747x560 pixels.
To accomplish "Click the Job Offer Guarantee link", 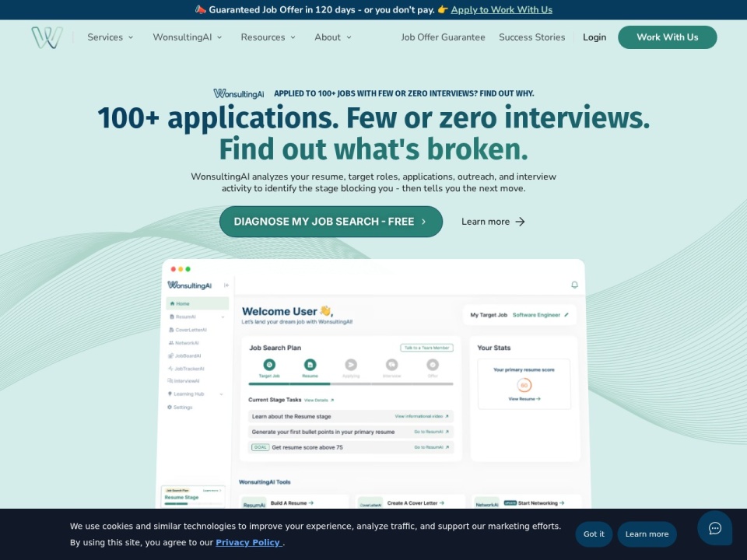I will click(443, 37).
